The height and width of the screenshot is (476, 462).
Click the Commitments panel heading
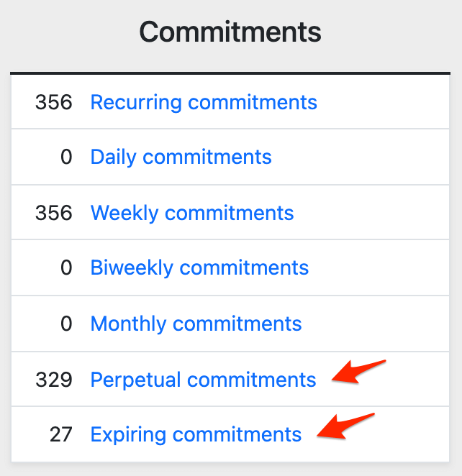point(230,32)
